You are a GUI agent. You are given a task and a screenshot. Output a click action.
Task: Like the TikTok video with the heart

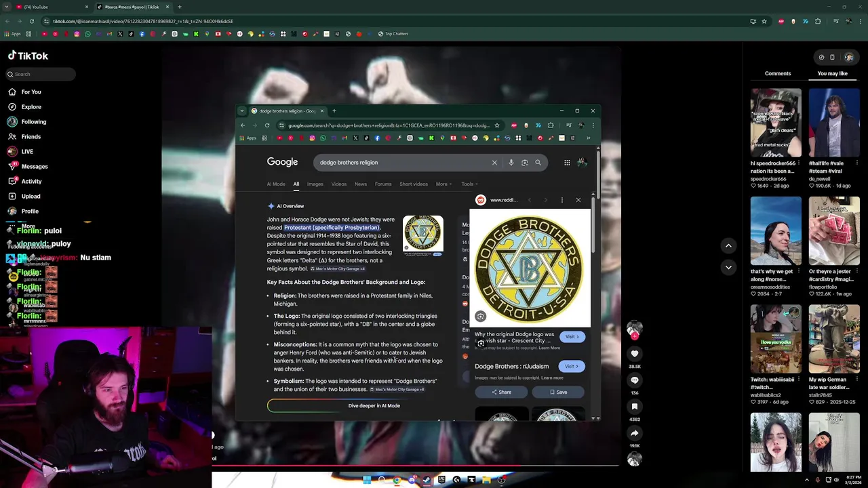(x=635, y=354)
